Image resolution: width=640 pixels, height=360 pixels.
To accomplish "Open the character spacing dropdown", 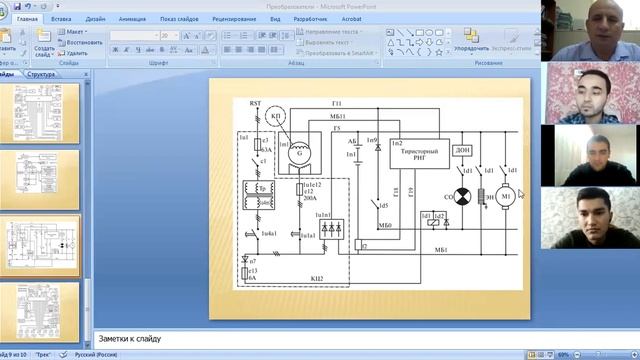I will pyautogui.click(x=174, y=50).
